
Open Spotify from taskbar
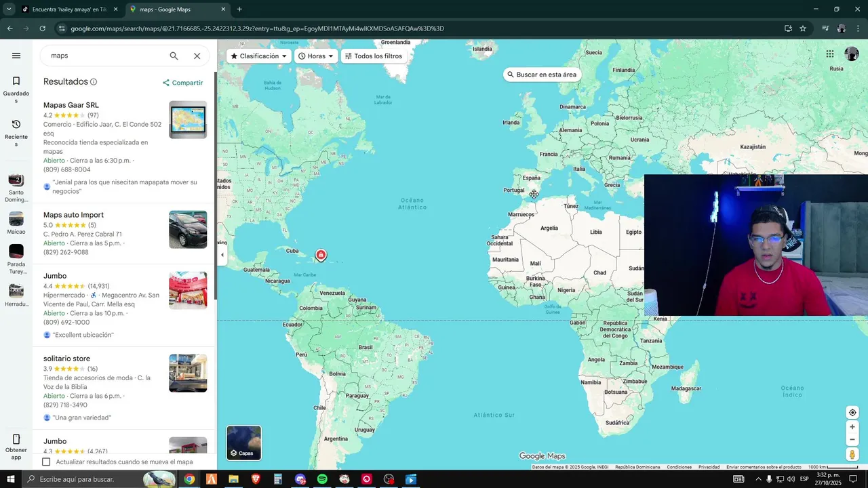322,479
